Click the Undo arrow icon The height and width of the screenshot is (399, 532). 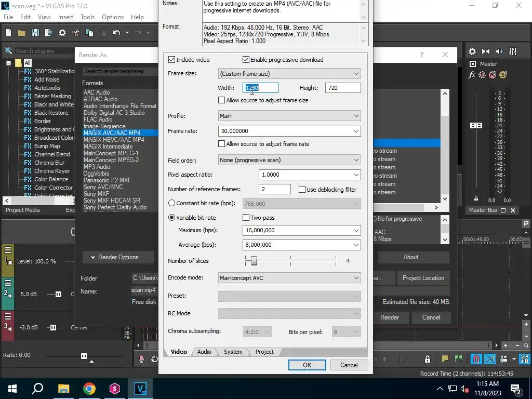click(x=116, y=33)
